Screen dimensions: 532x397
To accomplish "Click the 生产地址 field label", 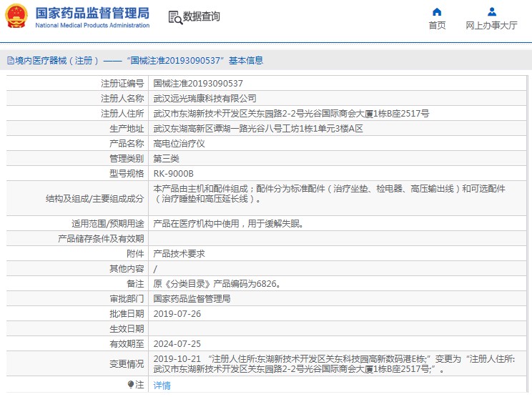I will 127,129.
